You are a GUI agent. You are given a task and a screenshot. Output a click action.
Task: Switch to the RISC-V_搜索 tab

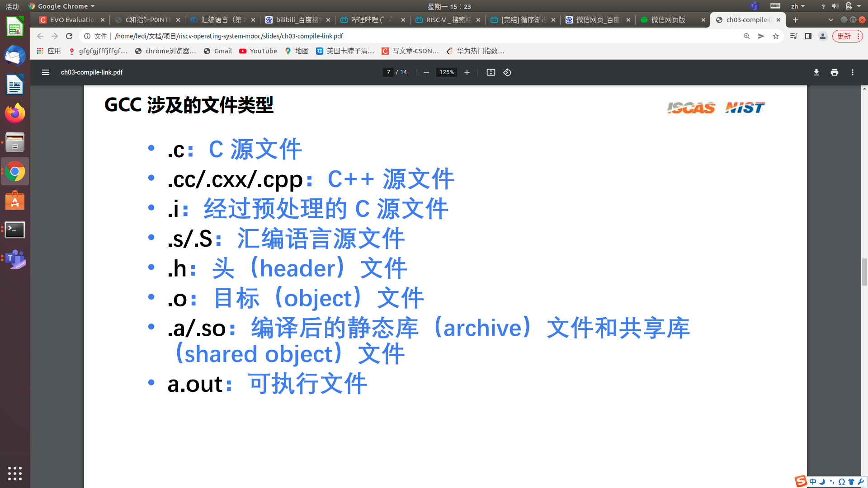[448, 20]
